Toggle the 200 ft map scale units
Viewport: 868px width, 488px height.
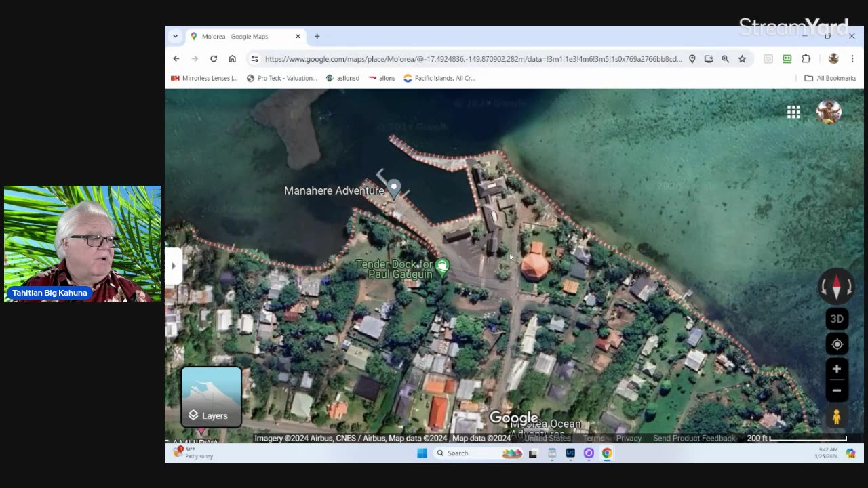click(x=796, y=439)
